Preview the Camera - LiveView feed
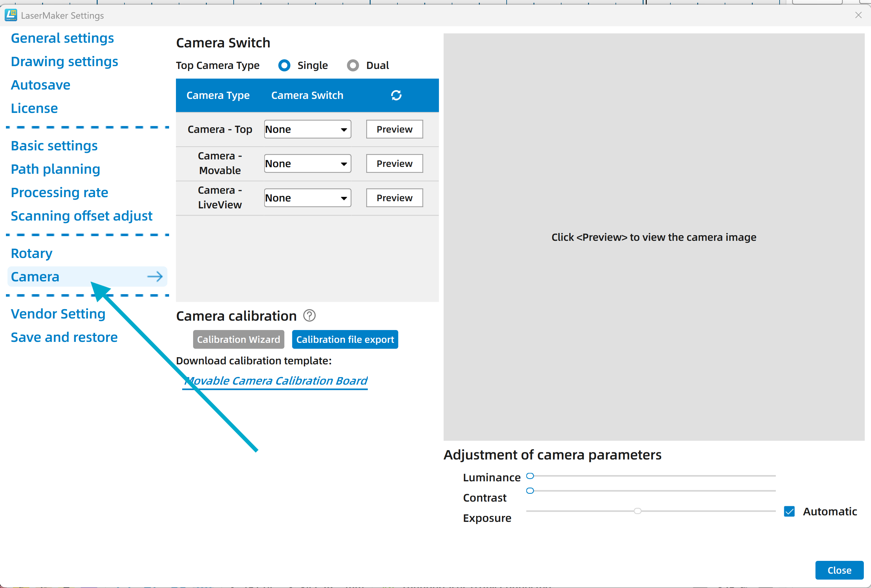The height and width of the screenshot is (588, 871). tap(394, 198)
